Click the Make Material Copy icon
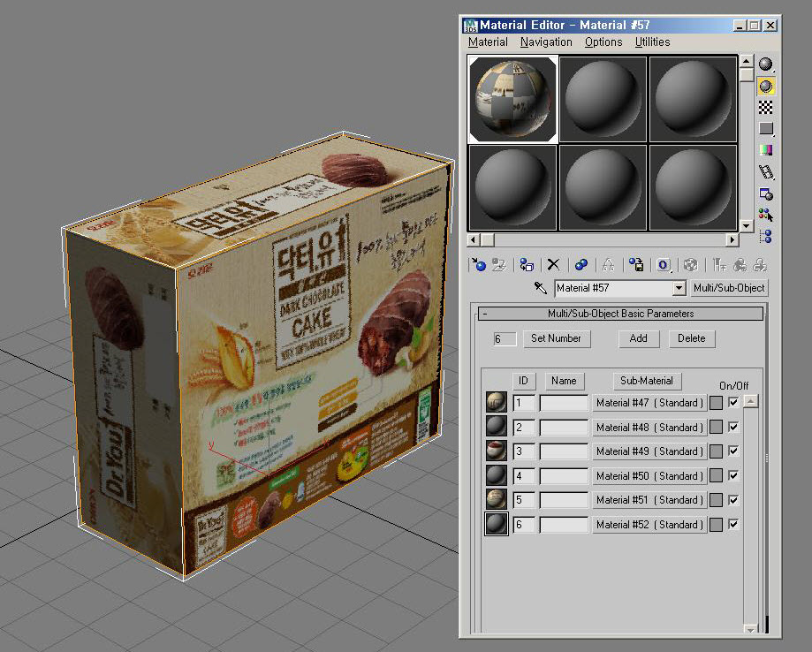Screen dimensions: 812x652 pyautogui.click(x=581, y=265)
